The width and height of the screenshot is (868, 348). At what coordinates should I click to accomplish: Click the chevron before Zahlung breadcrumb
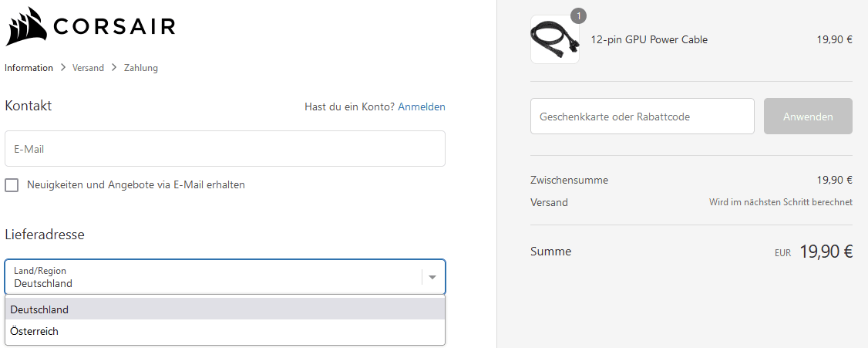click(114, 68)
